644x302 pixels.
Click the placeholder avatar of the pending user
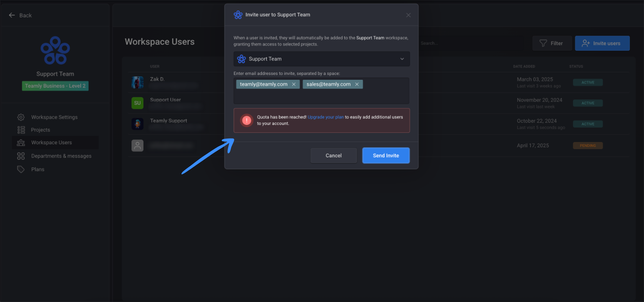[x=137, y=146]
